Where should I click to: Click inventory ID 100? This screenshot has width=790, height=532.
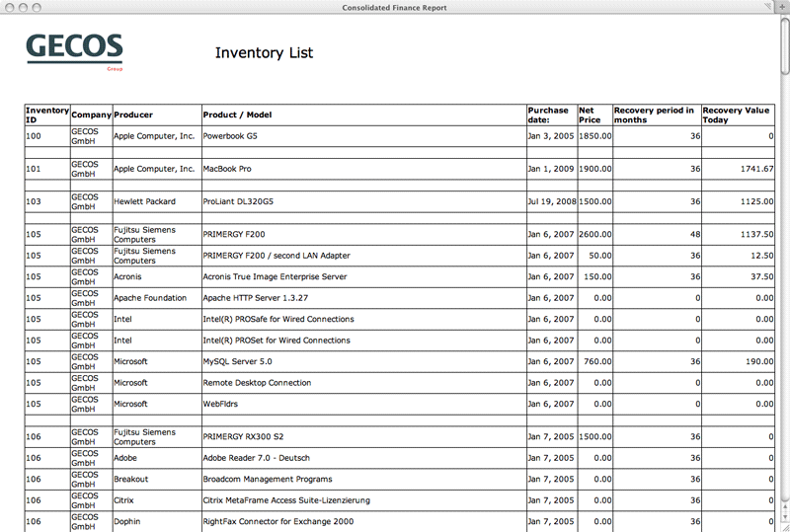(x=47, y=136)
